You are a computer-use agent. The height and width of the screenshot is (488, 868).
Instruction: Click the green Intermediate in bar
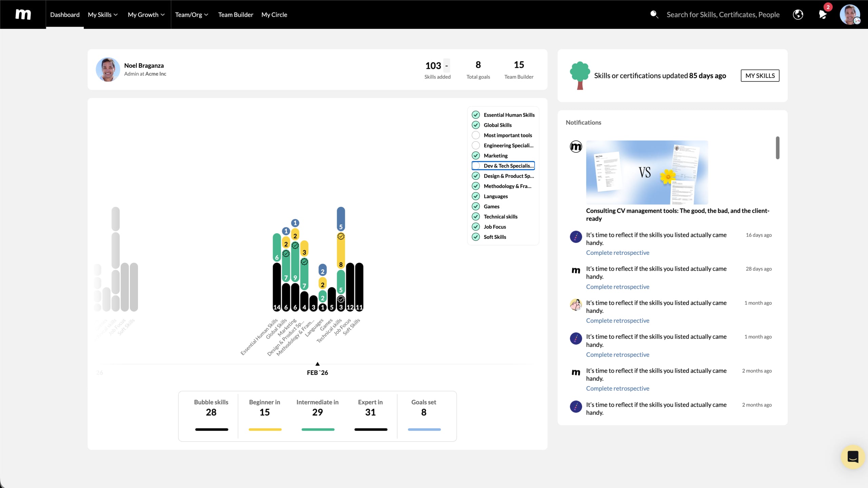tap(318, 429)
